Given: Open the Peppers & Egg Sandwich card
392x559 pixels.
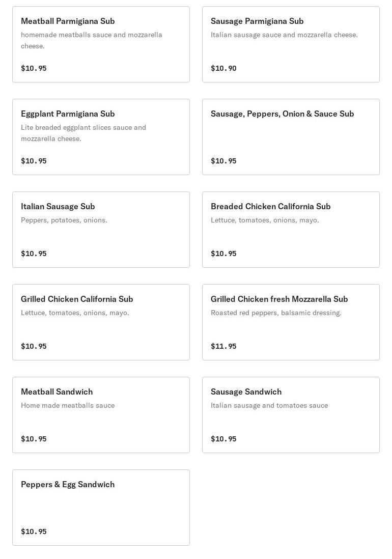Looking at the screenshot, I should (x=101, y=508).
